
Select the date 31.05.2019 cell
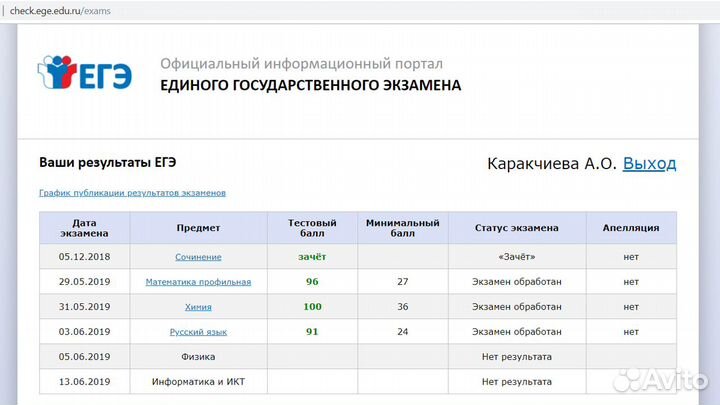[x=84, y=306]
